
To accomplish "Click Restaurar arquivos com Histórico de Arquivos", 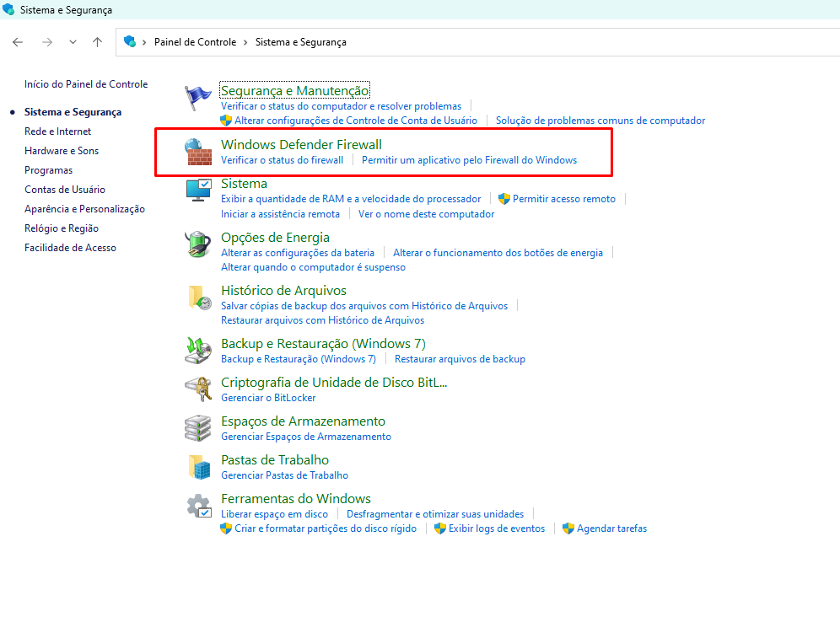I will [x=322, y=320].
